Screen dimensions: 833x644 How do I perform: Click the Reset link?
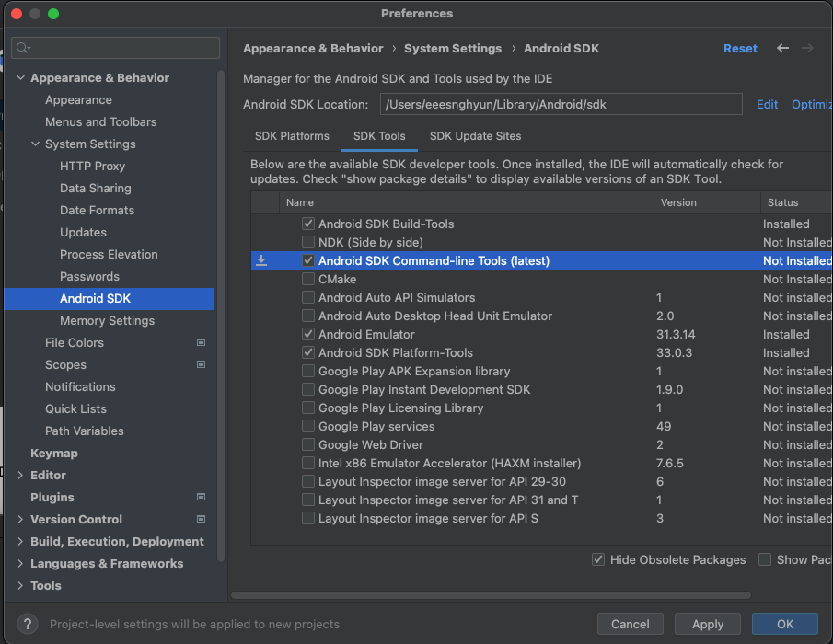pos(740,49)
